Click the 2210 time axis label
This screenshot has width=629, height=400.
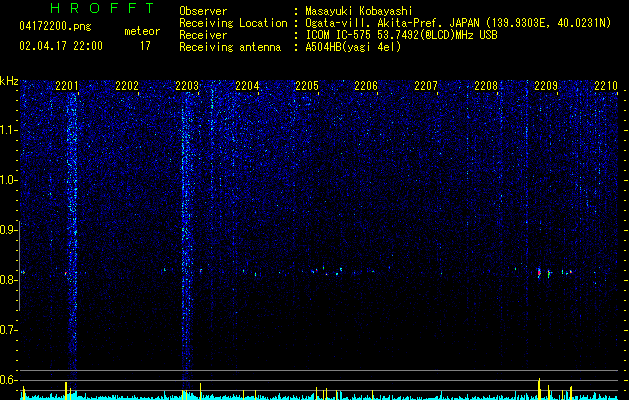606,86
